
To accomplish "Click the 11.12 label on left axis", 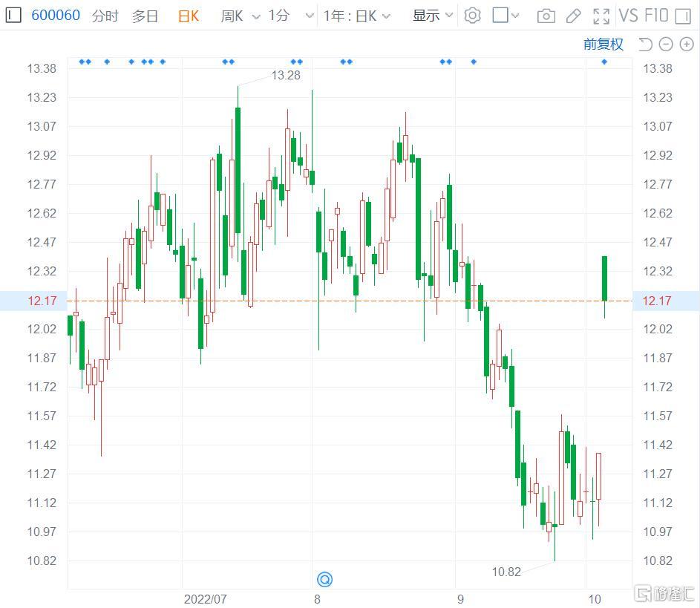I will [42, 503].
